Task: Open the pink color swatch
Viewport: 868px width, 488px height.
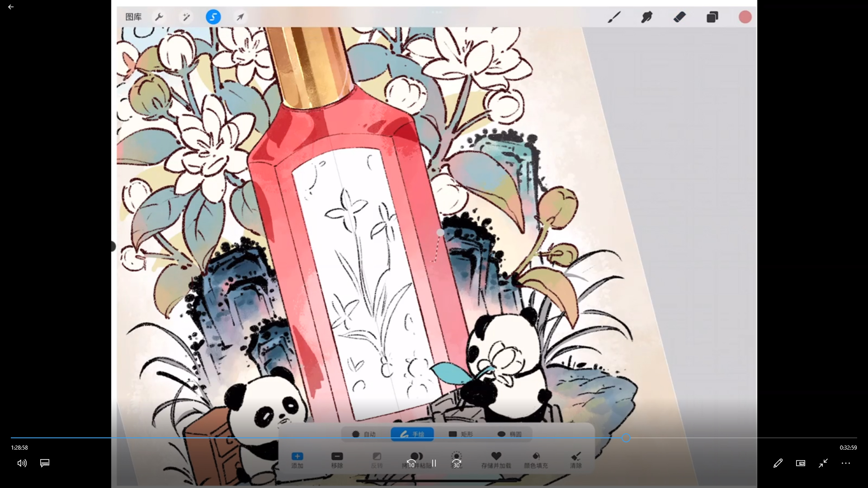Action: click(x=745, y=17)
